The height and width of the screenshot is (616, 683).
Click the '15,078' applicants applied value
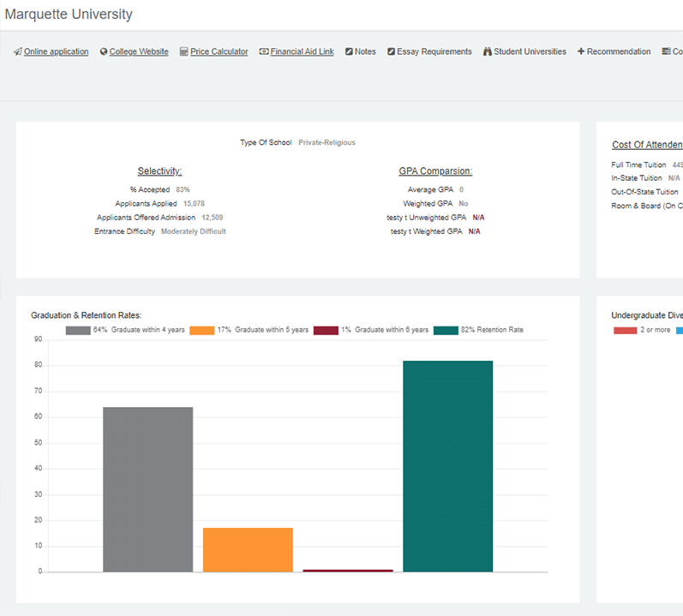pos(194,204)
